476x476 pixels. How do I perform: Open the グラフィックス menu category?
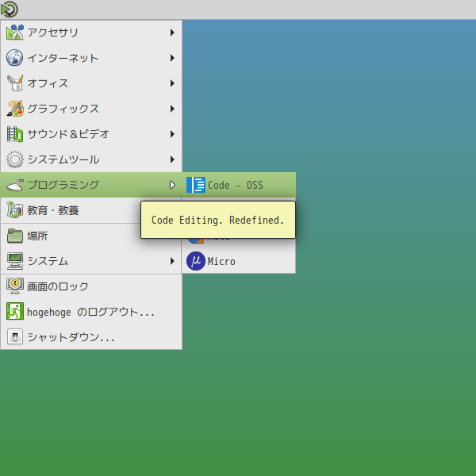91,109
